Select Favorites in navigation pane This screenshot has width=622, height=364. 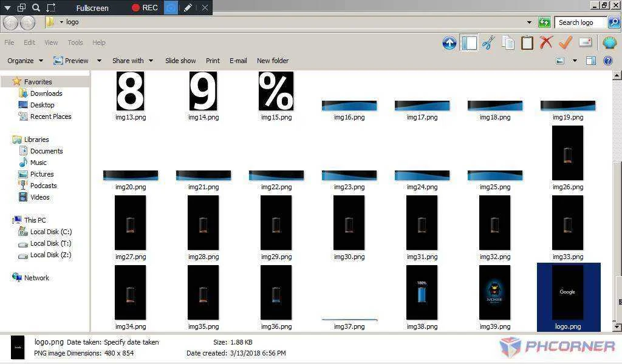click(x=38, y=81)
